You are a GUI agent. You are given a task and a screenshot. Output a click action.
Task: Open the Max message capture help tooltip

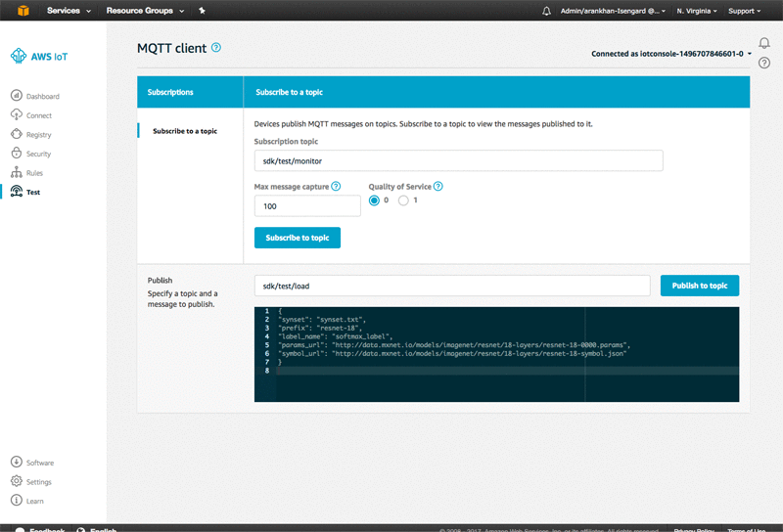tap(336, 186)
